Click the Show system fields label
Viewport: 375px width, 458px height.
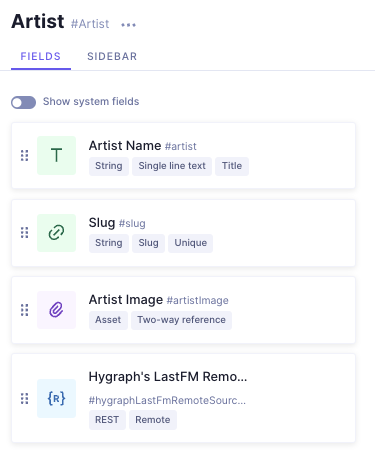(x=91, y=101)
